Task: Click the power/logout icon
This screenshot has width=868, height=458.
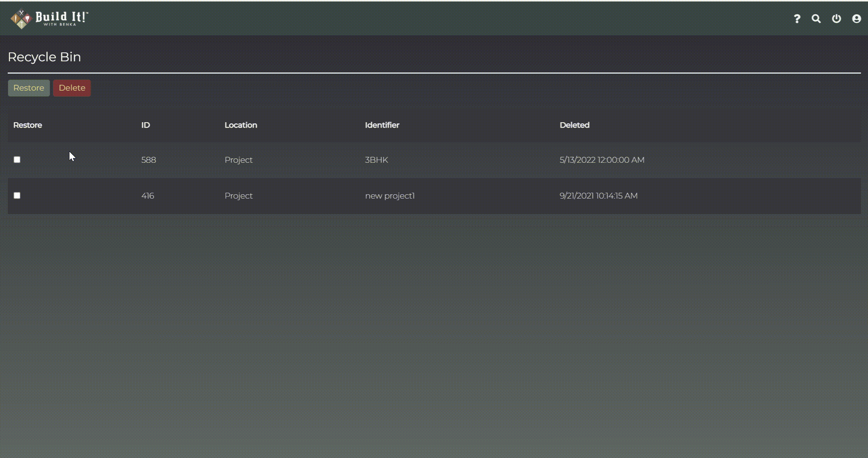Action: 836,18
